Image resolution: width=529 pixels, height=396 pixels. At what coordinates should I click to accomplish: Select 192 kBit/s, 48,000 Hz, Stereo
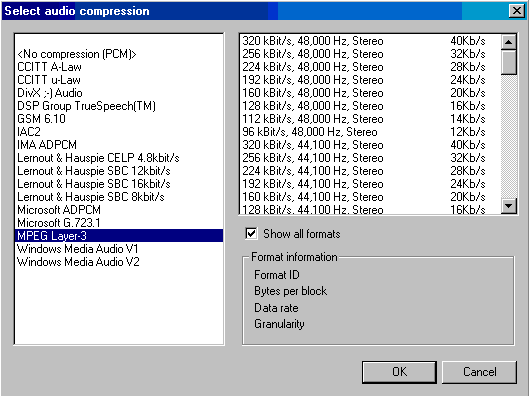tap(370, 80)
